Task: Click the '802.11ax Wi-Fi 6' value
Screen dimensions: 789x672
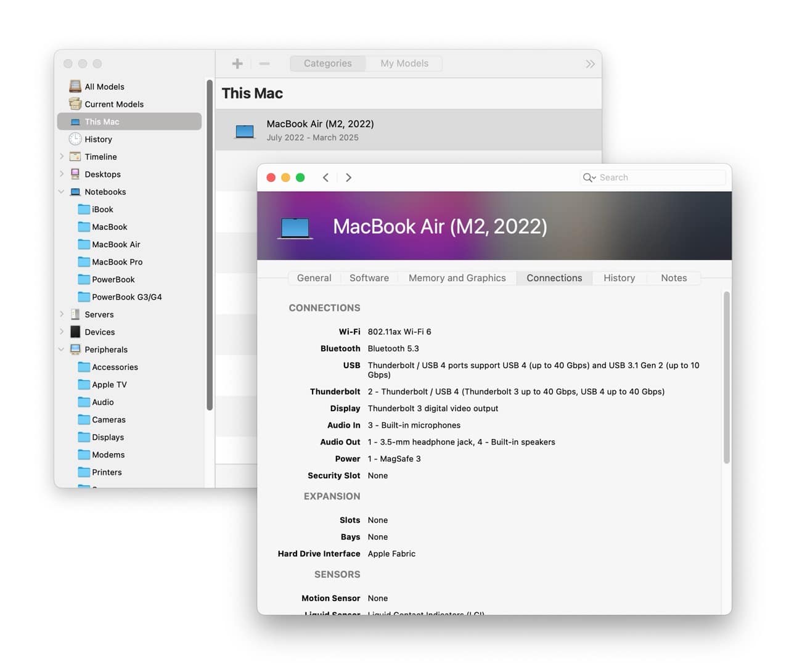Action: [399, 332]
